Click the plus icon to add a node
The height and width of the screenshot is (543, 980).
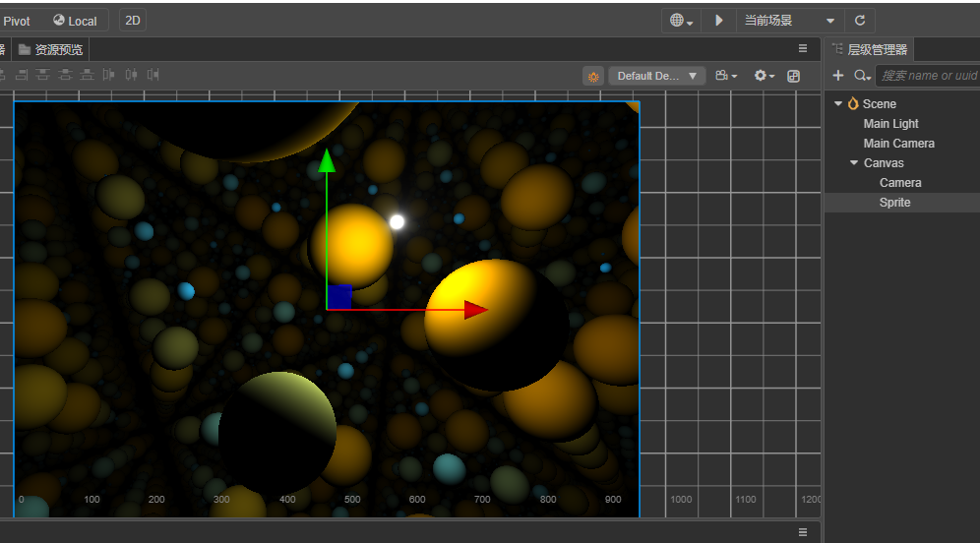[x=838, y=76]
